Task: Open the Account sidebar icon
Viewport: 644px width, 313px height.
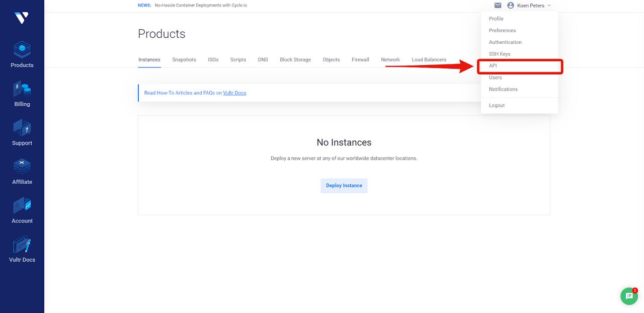Action: [x=22, y=210]
